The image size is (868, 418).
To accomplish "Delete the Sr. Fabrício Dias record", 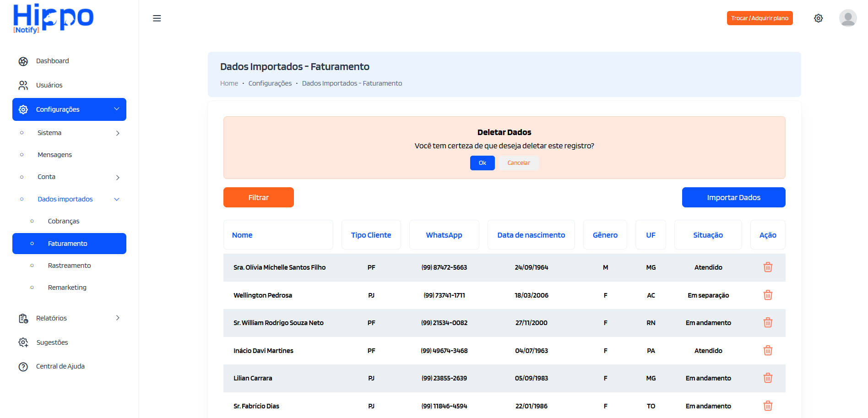I will pos(768,406).
